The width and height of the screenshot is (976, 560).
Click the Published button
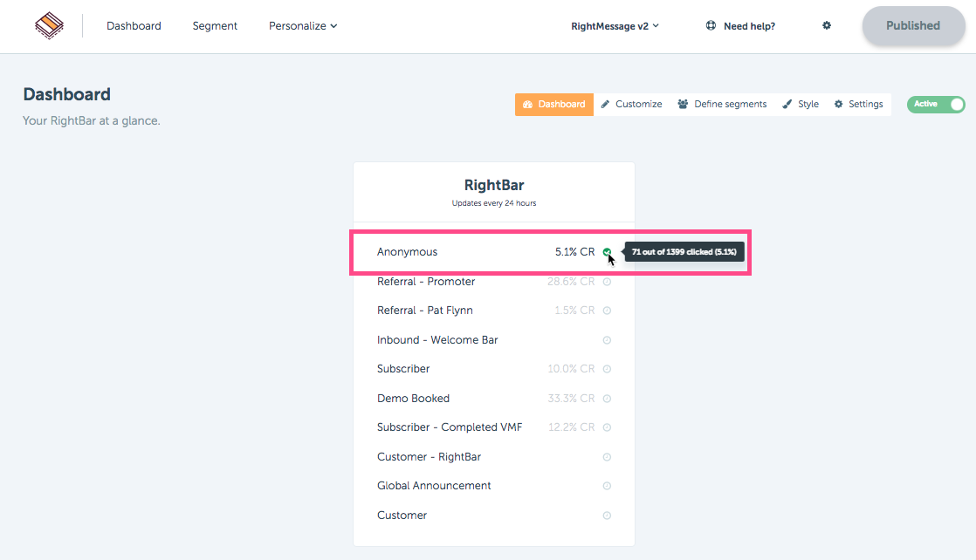tap(913, 25)
